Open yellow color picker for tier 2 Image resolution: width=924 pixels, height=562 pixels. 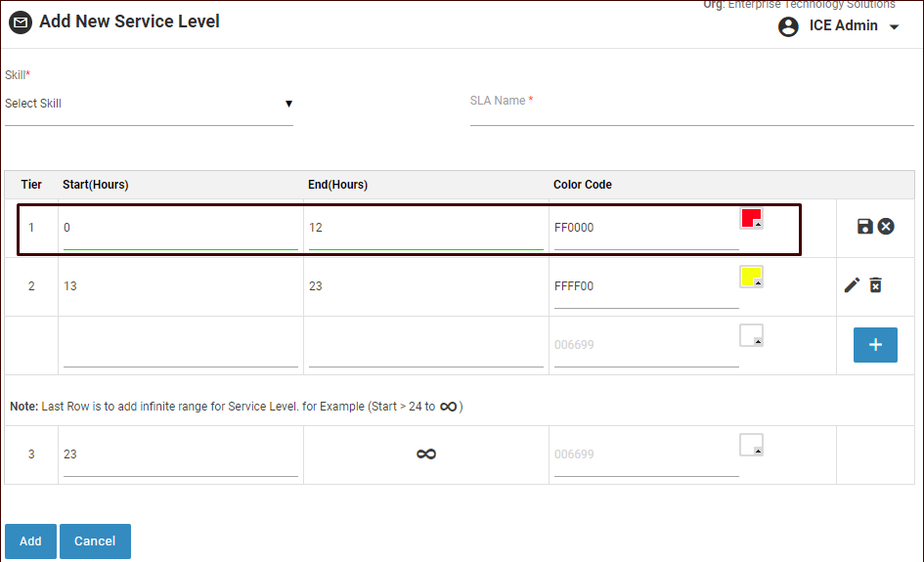pos(751,277)
